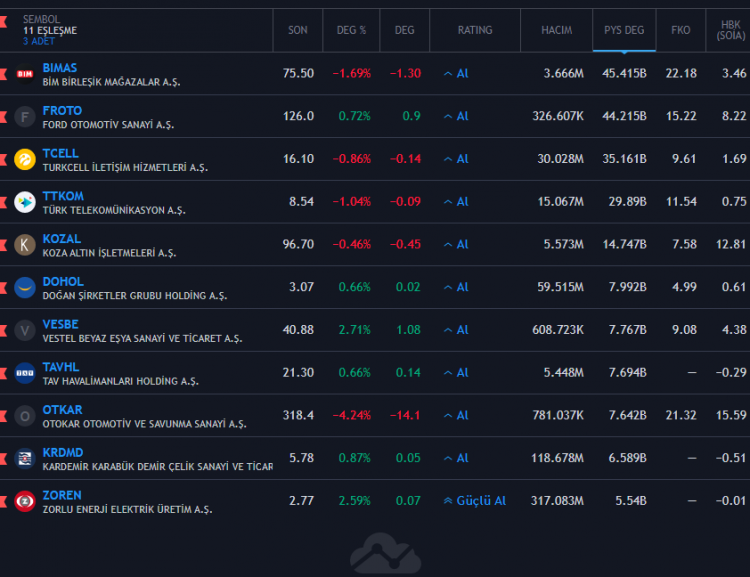750x577 pixels.
Task: Click the ZOREN red logo icon
Action: pyautogui.click(x=25, y=501)
